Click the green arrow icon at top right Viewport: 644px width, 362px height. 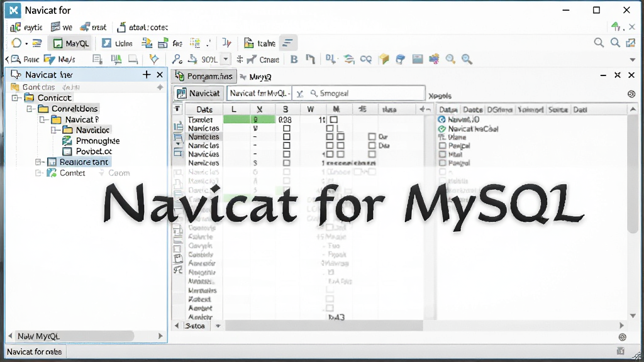(x=615, y=26)
